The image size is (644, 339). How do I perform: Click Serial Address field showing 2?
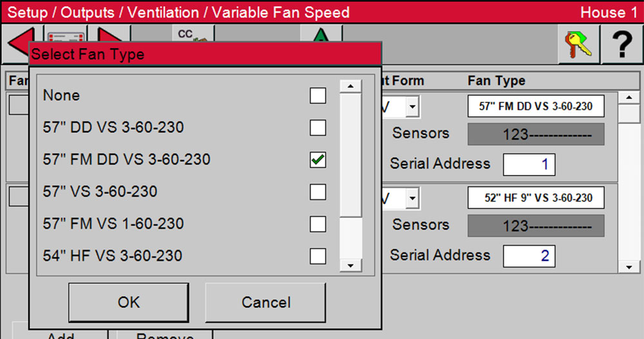click(x=529, y=256)
